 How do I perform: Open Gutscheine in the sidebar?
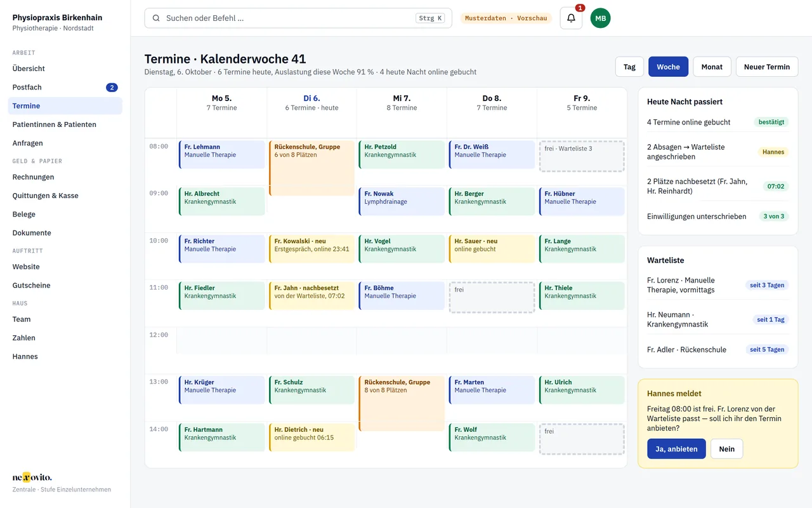[65, 286]
